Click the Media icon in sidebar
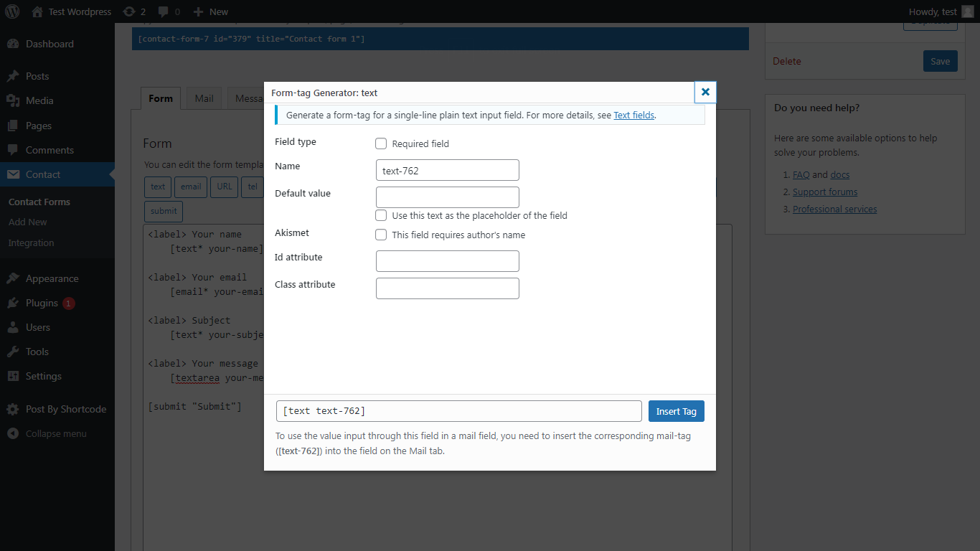The image size is (980, 551). [13, 100]
